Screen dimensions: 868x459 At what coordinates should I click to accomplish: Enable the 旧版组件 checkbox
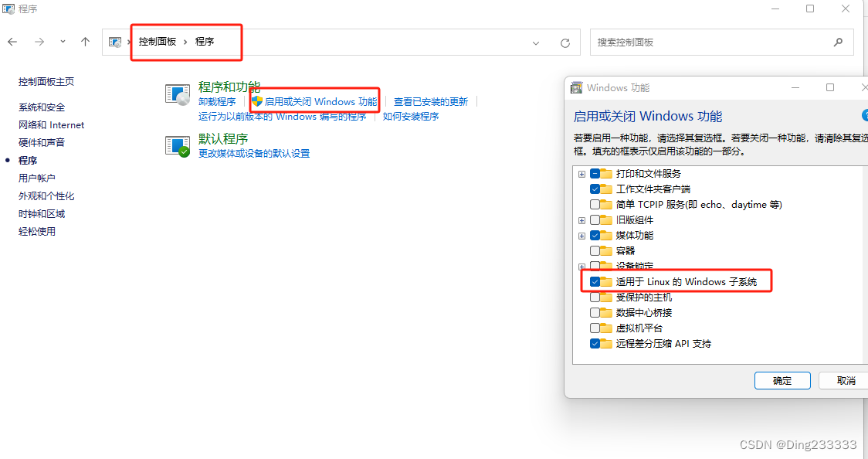[x=595, y=219]
